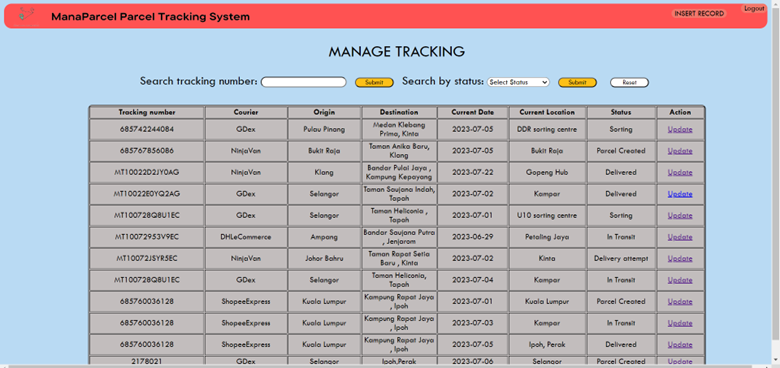Click the Johor Bahru origin cell
The height and width of the screenshot is (368, 780).
[324, 259]
